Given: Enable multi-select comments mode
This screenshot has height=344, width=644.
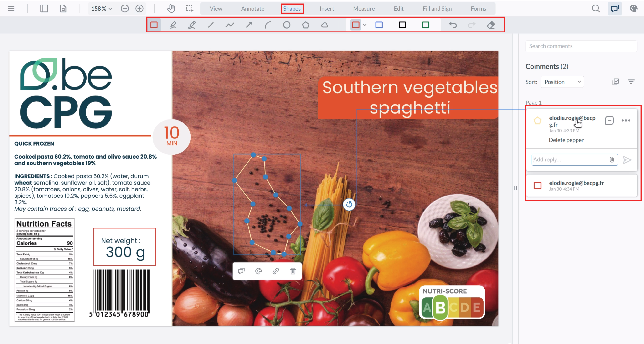Looking at the screenshot, I should click(615, 82).
